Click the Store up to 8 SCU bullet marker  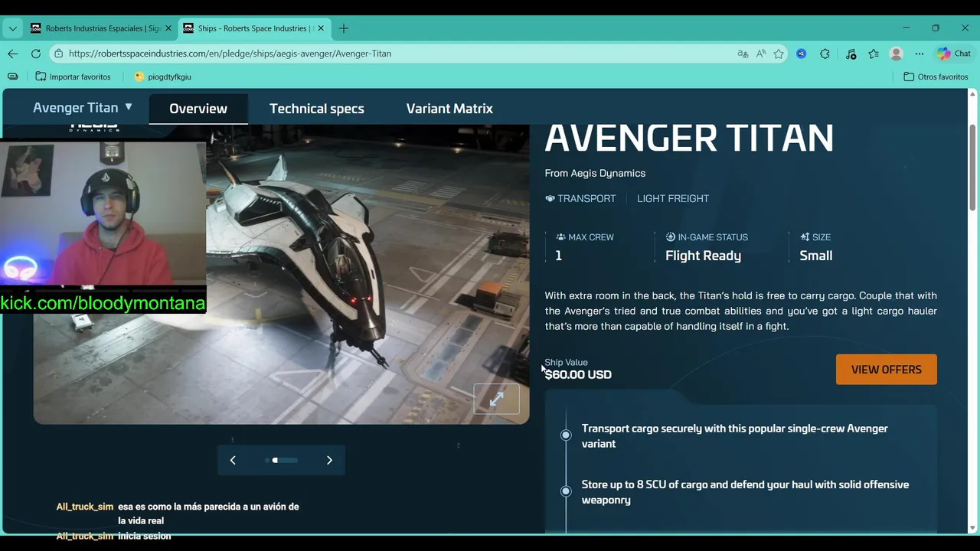pyautogui.click(x=566, y=491)
